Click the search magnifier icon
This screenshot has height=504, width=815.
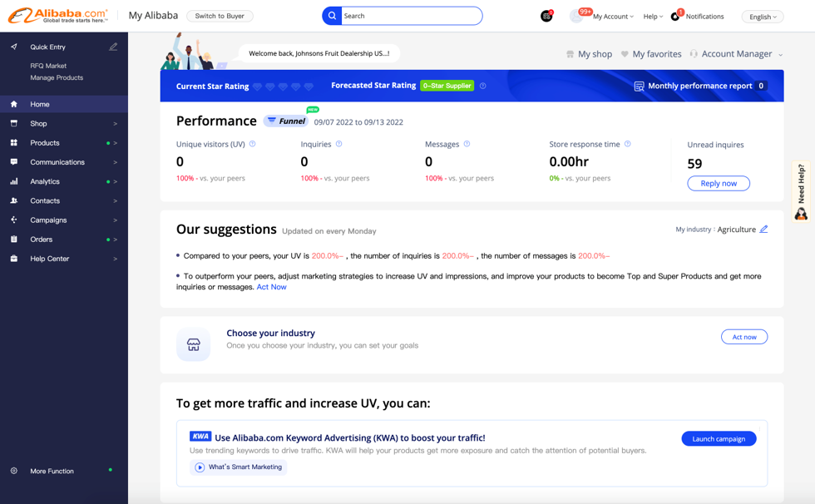(332, 16)
